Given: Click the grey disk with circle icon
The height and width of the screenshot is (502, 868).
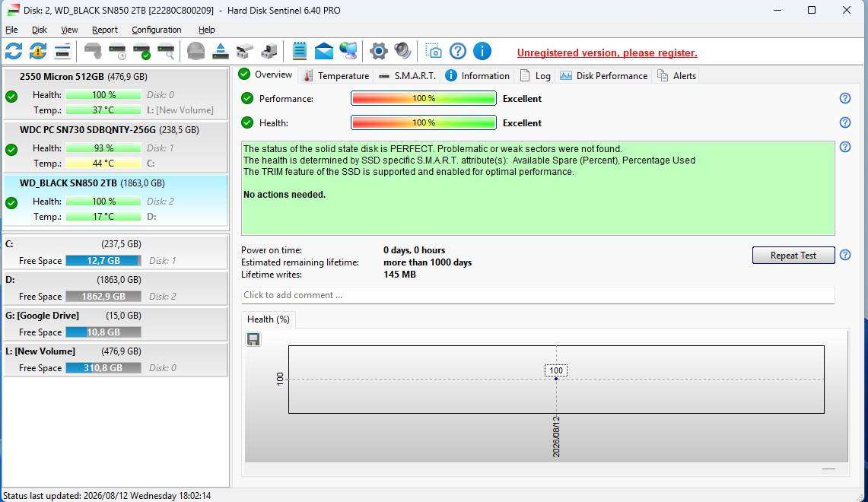Looking at the screenshot, I should coord(93,52).
